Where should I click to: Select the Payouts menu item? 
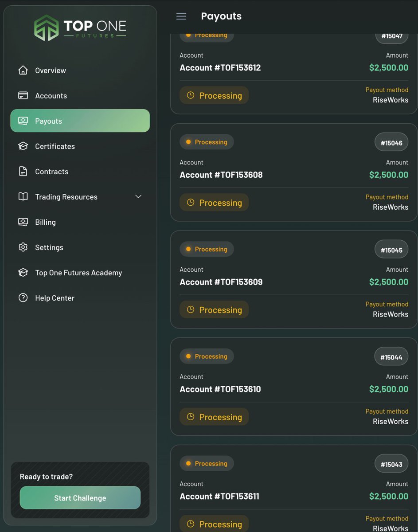pyautogui.click(x=80, y=121)
